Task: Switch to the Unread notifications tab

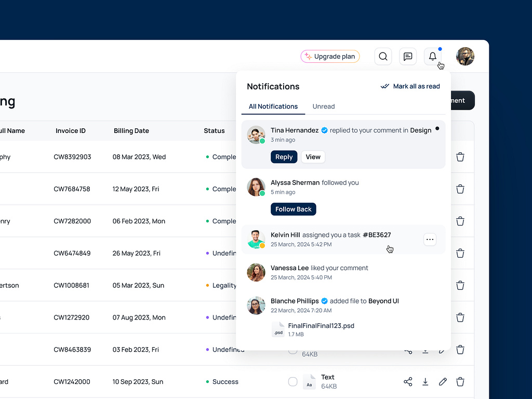Action: [324, 107]
